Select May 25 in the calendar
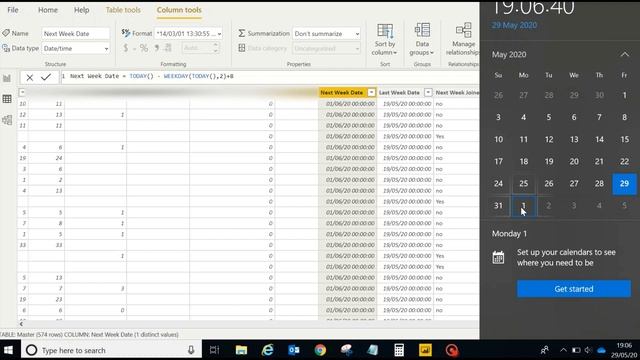Screen dimensions: 640x360 point(524,183)
